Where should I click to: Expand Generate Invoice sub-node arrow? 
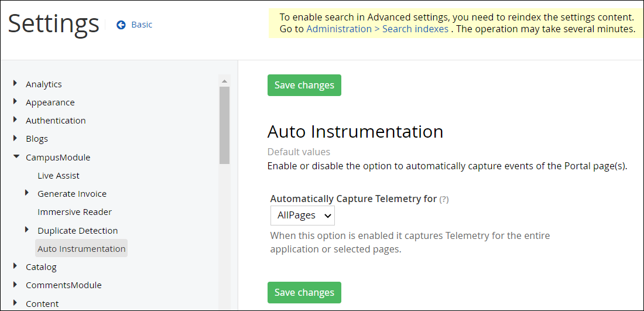coord(27,193)
